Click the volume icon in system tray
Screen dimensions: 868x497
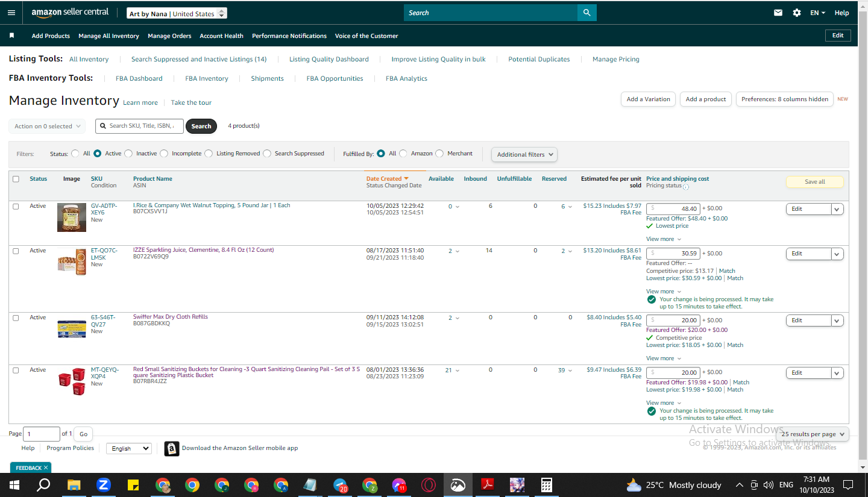[768, 485]
